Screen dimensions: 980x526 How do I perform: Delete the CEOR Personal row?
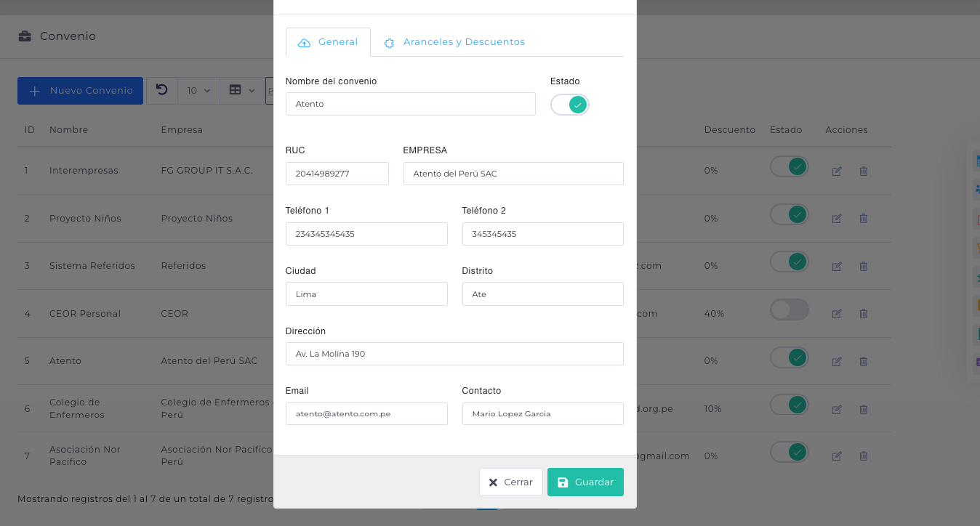(864, 314)
